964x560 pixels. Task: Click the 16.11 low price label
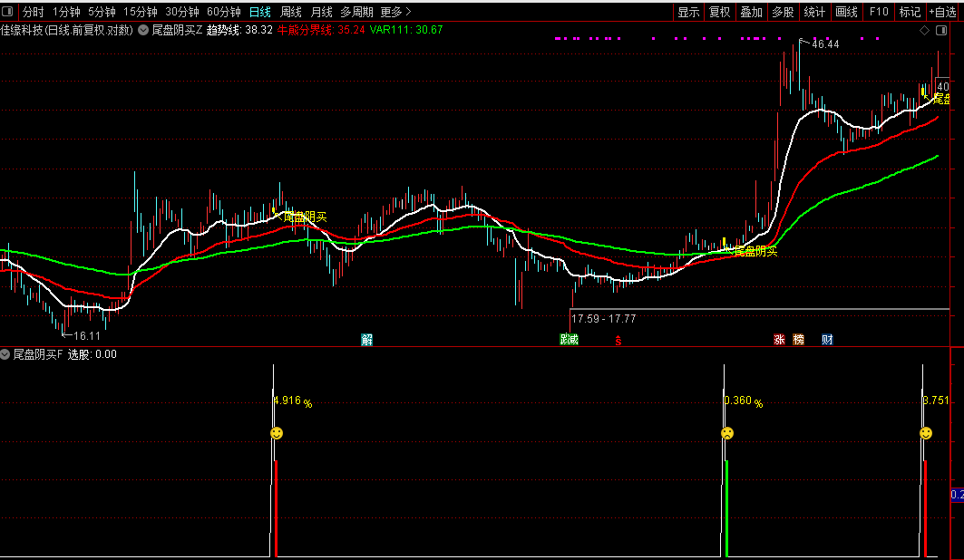click(87, 336)
